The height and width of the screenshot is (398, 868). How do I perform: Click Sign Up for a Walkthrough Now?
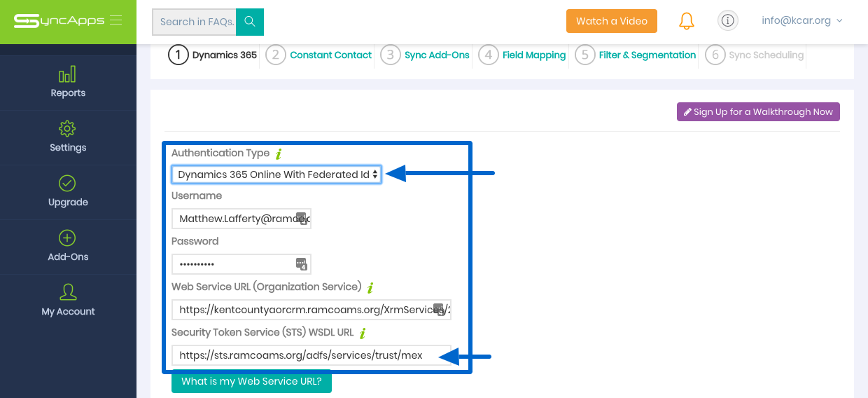pos(758,112)
